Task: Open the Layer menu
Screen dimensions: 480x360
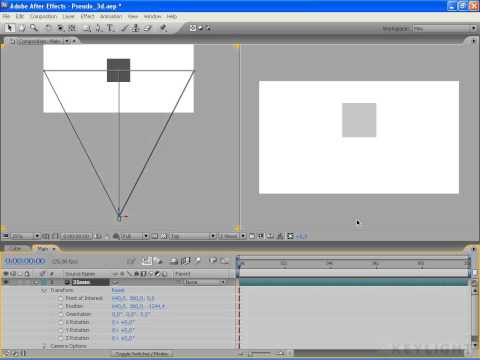Action: coord(69,16)
